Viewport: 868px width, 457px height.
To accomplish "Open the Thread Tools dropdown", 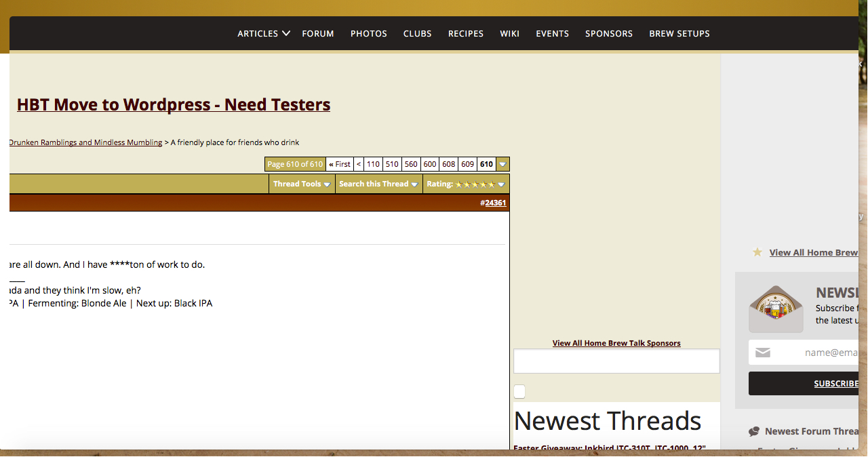I will 302,184.
